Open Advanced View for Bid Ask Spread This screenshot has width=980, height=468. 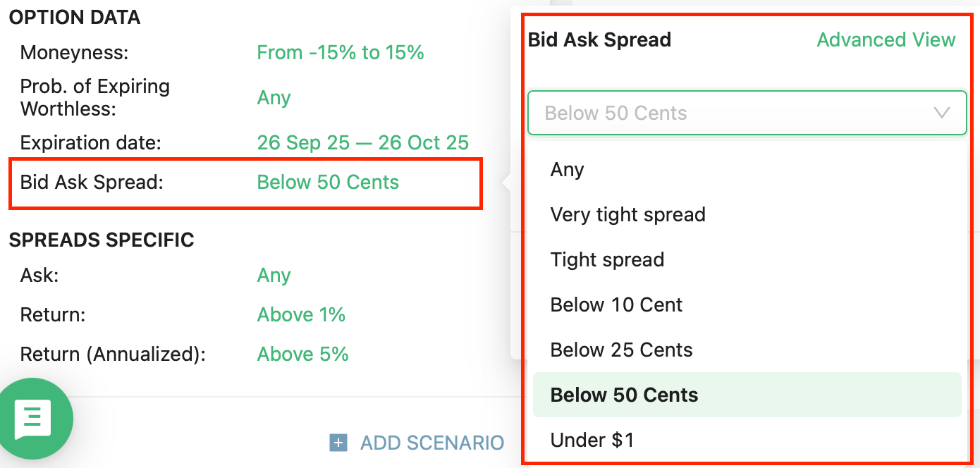tap(886, 40)
